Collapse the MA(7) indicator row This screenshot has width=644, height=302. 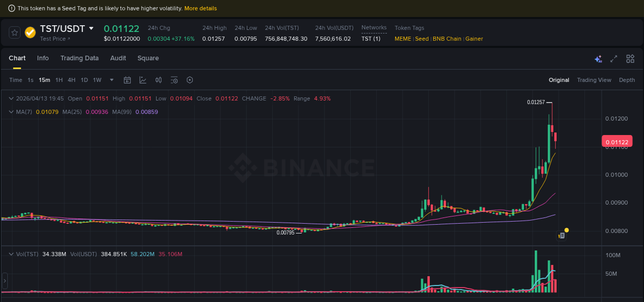point(10,112)
